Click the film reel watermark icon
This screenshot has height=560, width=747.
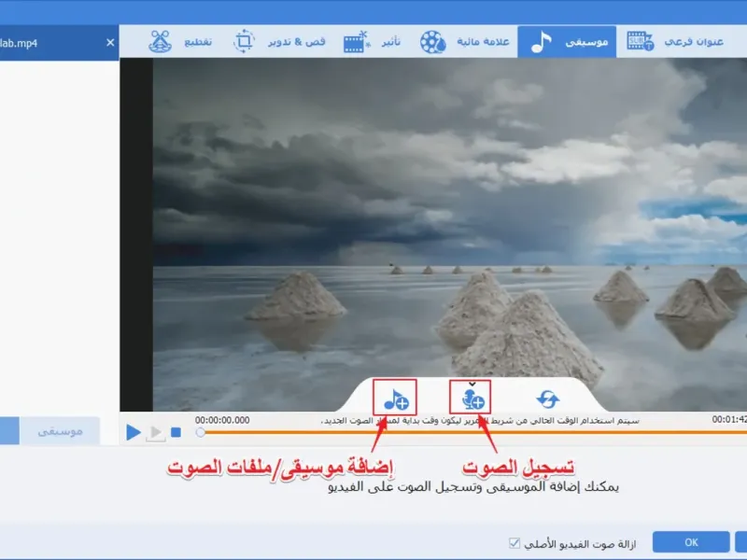432,42
